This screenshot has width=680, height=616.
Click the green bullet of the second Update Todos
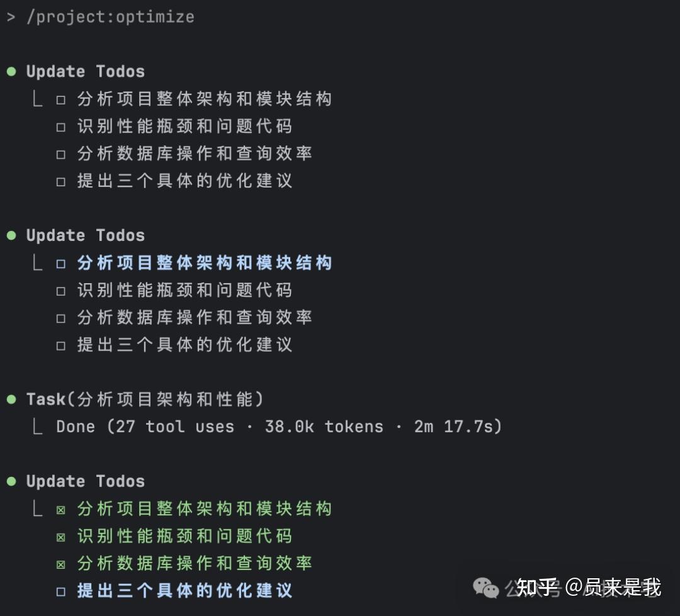coord(11,235)
